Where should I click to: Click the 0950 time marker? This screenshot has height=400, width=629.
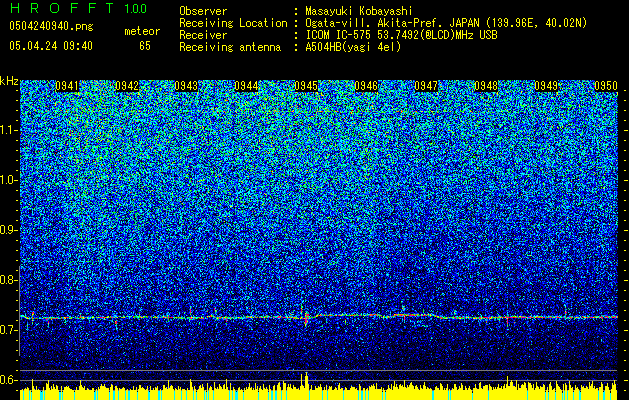(x=606, y=86)
